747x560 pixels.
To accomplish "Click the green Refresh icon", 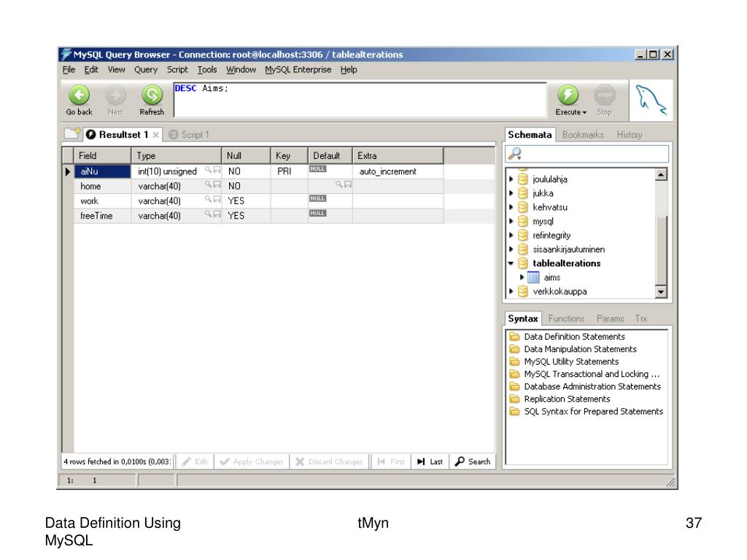I will (x=152, y=95).
